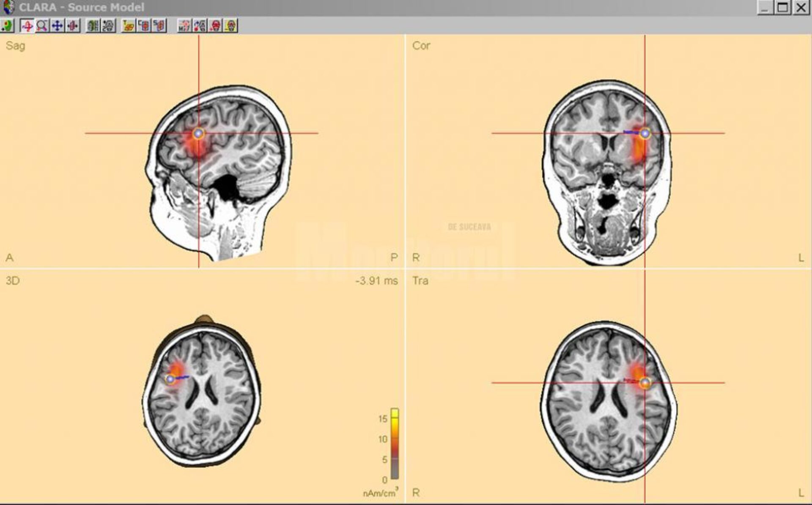Maximize the CLARA Source Model window

pos(782,7)
